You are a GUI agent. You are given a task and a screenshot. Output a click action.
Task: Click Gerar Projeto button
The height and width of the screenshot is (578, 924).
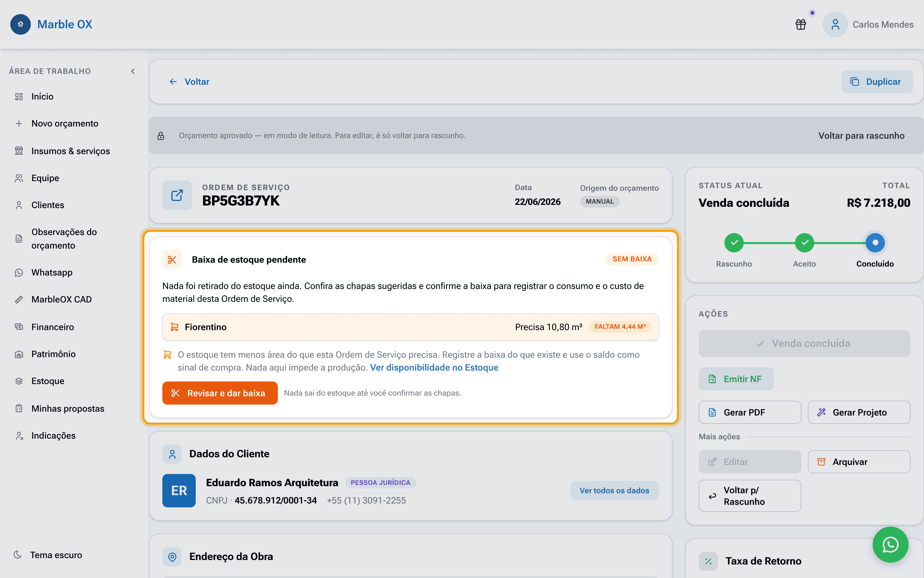(859, 413)
